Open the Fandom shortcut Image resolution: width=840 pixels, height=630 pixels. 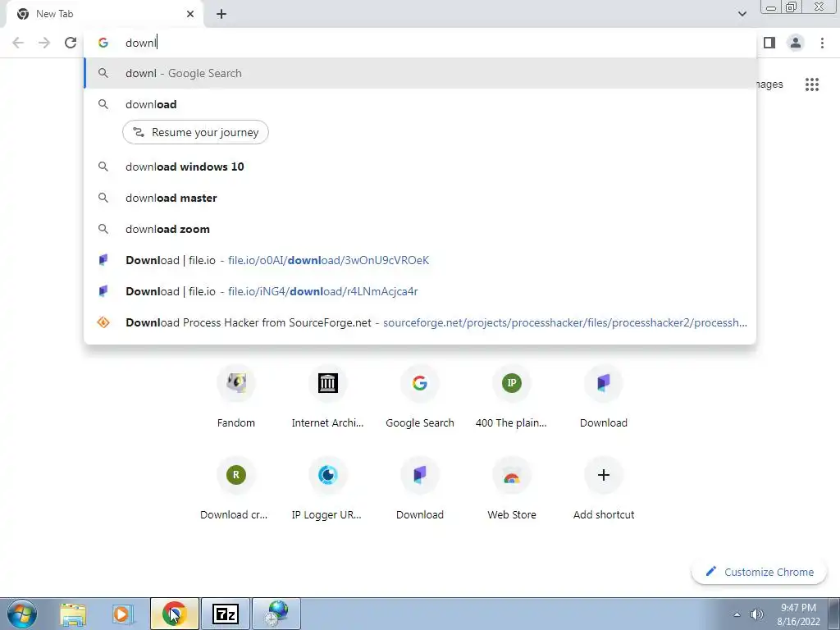[235, 396]
